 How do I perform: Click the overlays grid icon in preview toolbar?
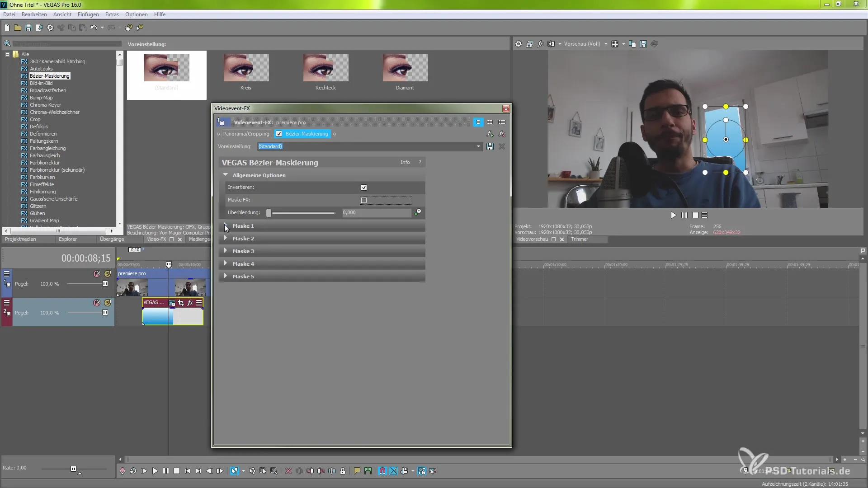[x=615, y=44]
